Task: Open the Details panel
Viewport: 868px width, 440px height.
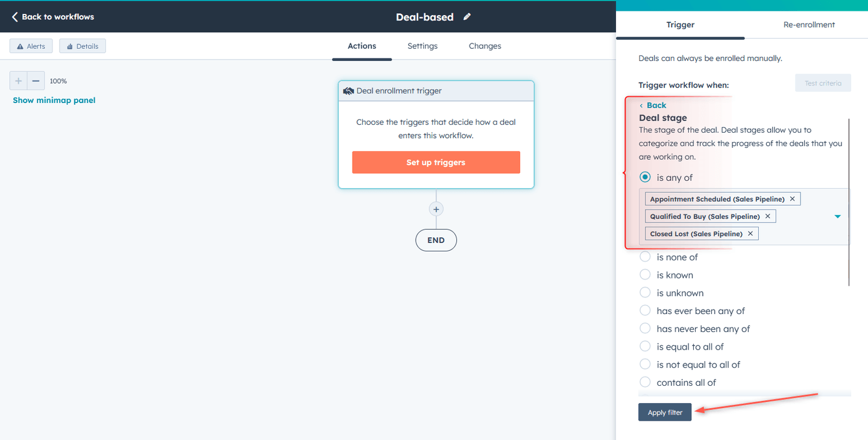Action: point(82,45)
